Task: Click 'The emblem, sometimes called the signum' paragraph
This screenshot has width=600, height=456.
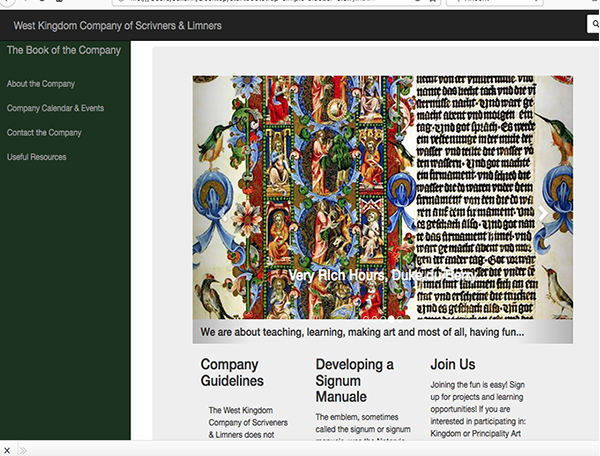Action: (x=363, y=426)
